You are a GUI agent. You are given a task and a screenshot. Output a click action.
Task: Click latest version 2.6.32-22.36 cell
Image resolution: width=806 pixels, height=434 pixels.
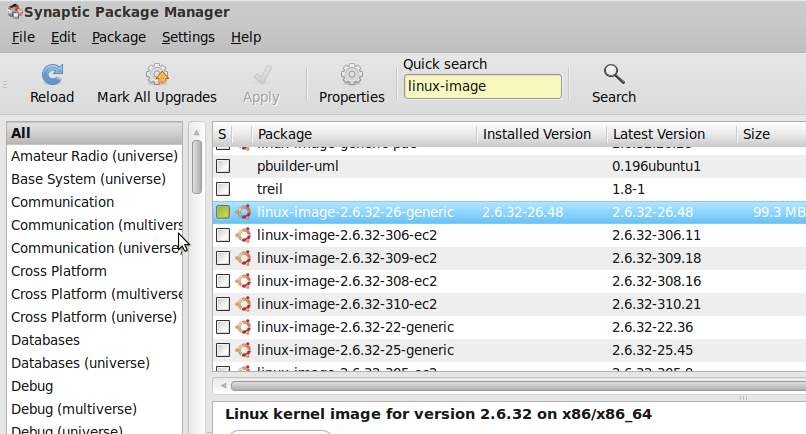[x=652, y=327]
